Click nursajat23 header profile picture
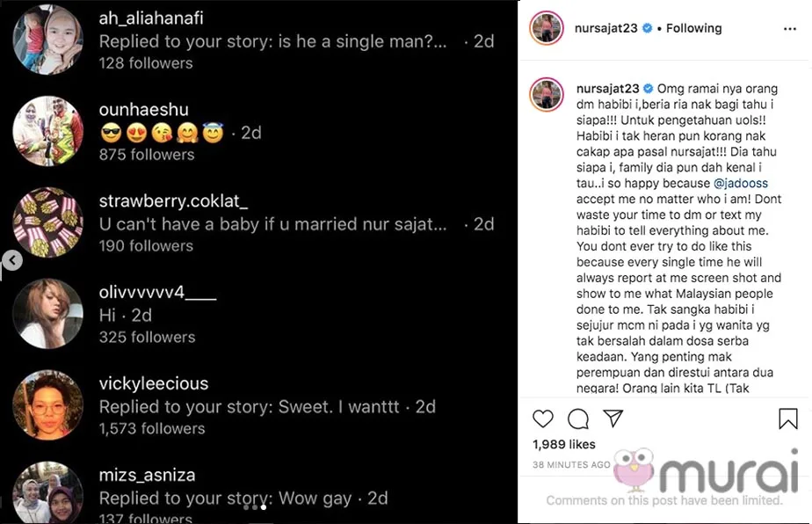Screen dimensions: 812x524 point(547,29)
